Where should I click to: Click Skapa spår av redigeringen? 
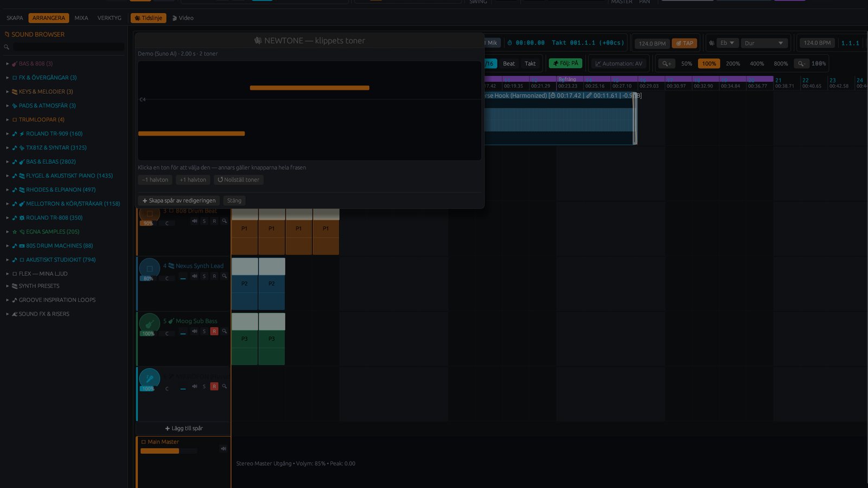pos(179,201)
